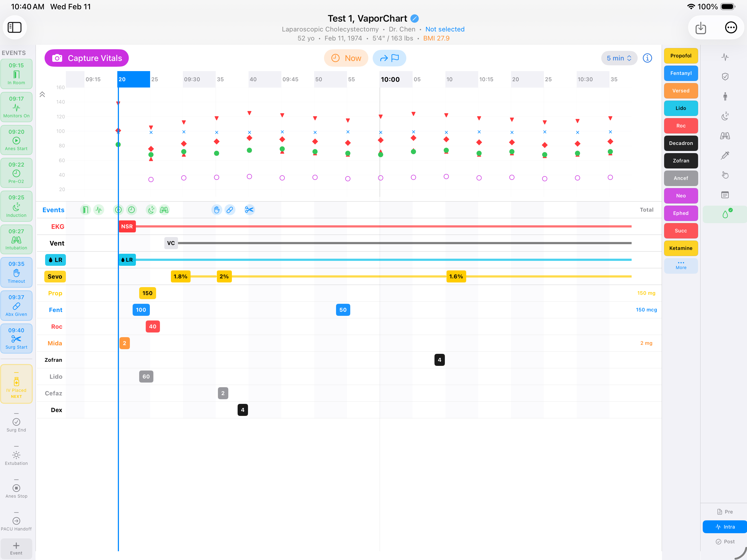747x560 pixels.
Task: Click the Not selected link in the header
Action: [x=445, y=29]
